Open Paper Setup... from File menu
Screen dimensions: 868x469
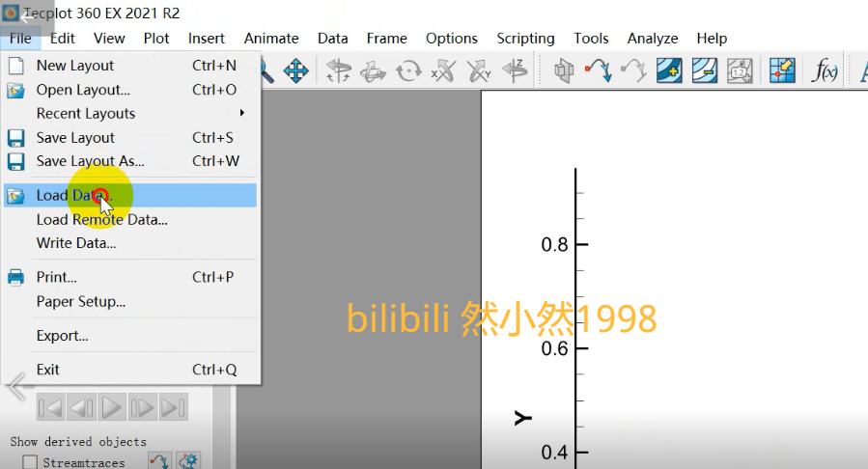tap(130, 301)
